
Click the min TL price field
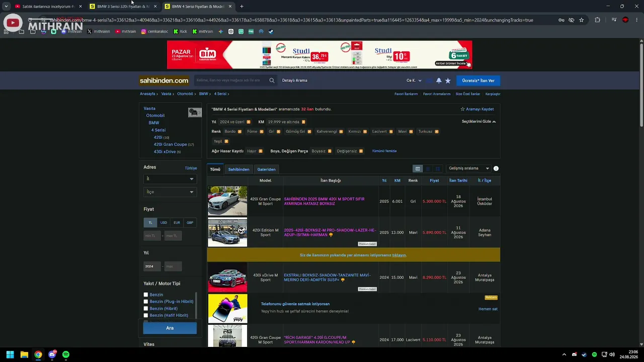point(152,236)
